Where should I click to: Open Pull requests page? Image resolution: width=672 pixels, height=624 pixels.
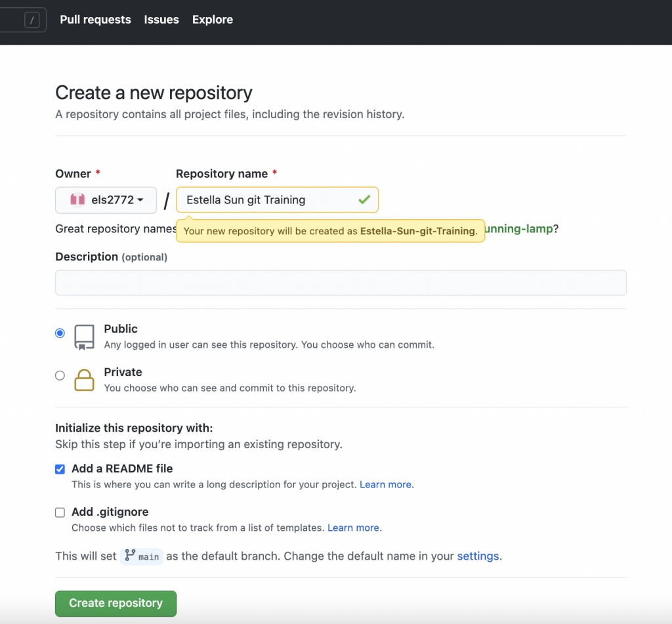(x=95, y=20)
